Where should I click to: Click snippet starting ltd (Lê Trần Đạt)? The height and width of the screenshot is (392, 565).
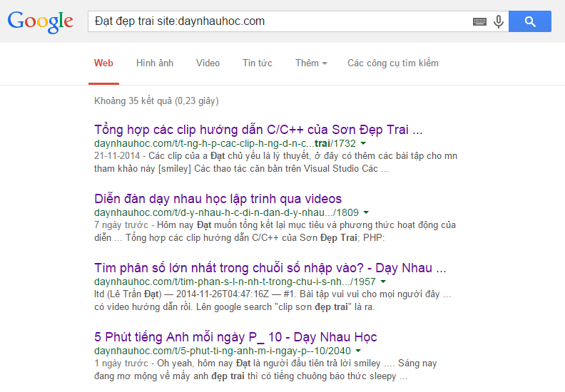[x=273, y=300]
